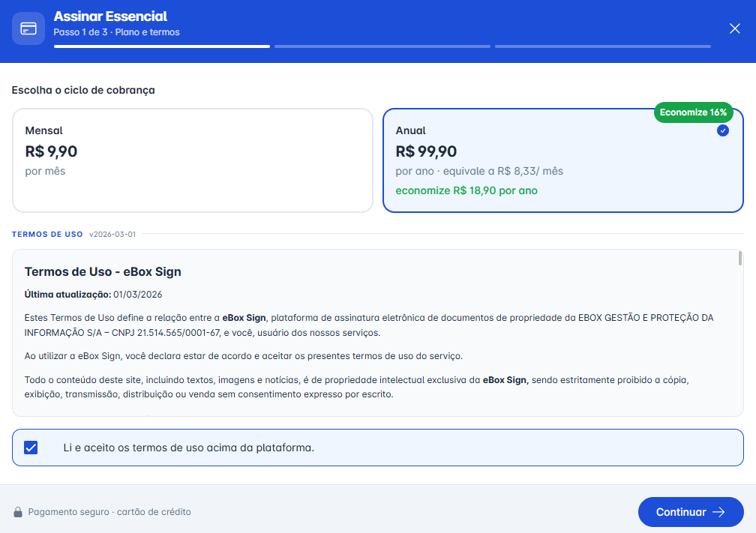Click 'Última atualização: 01/03/2026' line
The height and width of the screenshot is (533, 756).
coord(93,295)
